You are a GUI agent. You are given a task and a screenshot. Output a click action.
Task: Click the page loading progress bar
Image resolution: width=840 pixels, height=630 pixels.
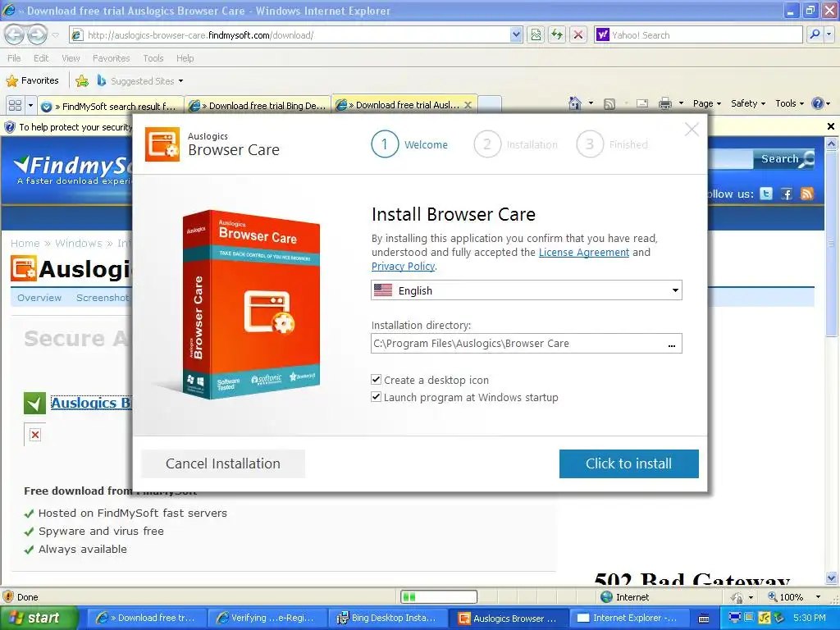pyautogui.click(x=438, y=597)
